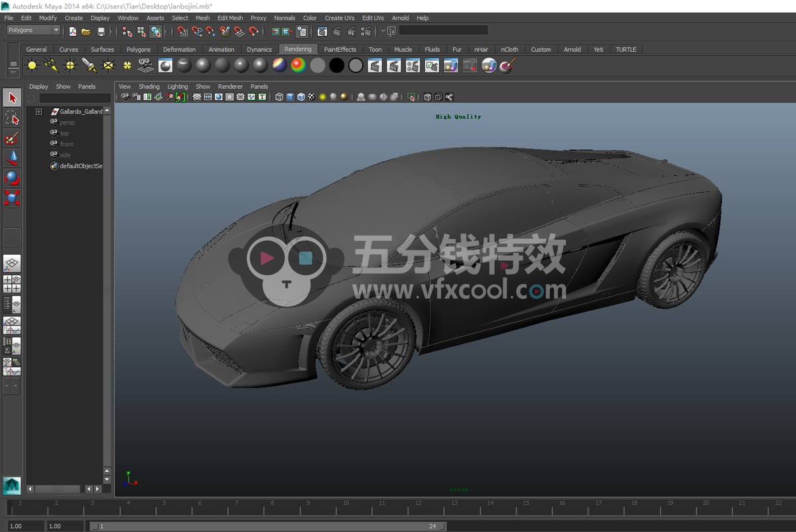Screen dimensions: 796x532
Task: Toggle wireframe on shaded in viewport
Action: [300, 97]
